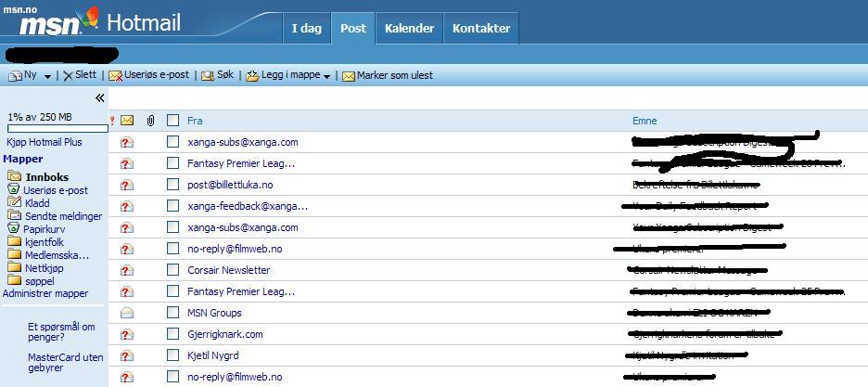Open the Kladd drafts folder
This screenshot has width=868, height=387.
coord(37,203)
